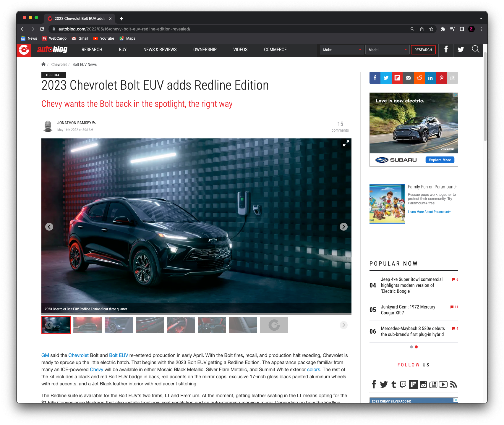Share article by email
Viewport: 504px width, 425px height.
point(408,78)
